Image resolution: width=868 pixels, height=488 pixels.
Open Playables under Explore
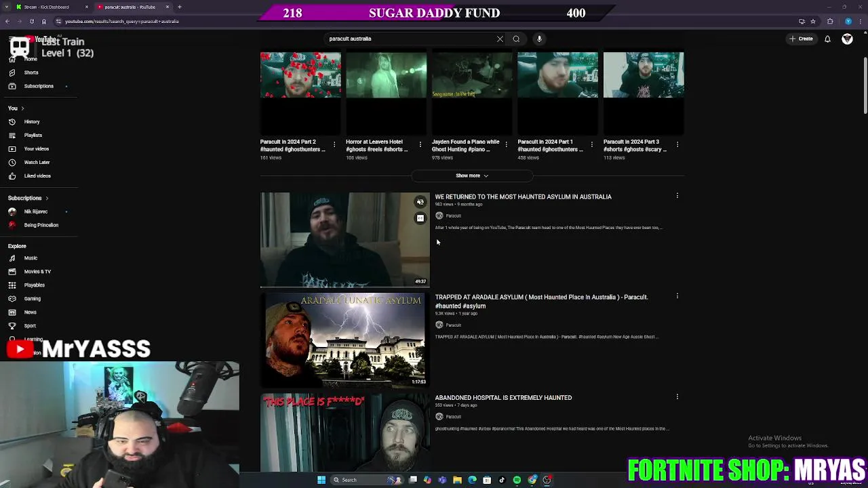[34, 285]
